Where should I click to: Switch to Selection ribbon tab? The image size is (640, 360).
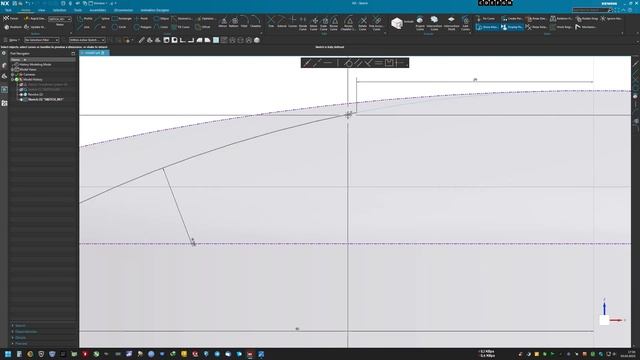(x=60, y=10)
